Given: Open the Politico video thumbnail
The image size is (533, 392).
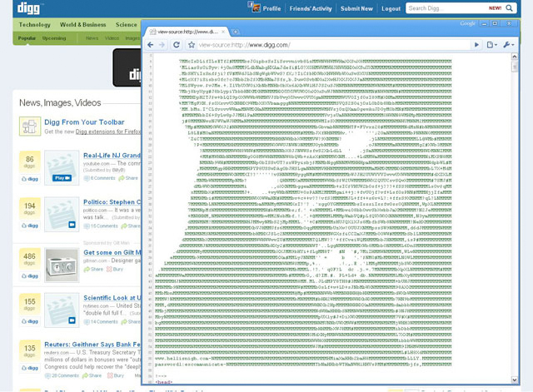Looking at the screenshot, I should 62,215.
